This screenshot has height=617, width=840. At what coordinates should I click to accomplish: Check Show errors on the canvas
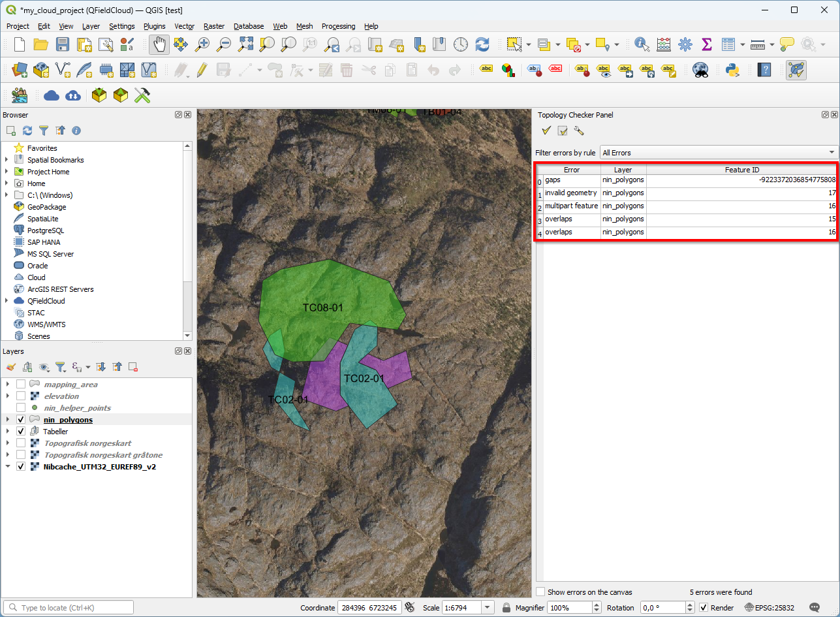(540, 592)
